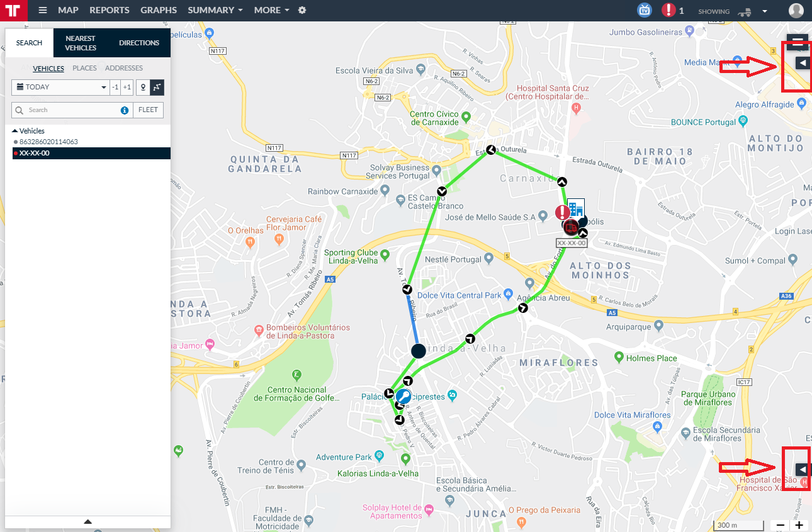Collapse the search panel with bottom arrow
Viewport: 812px width, 532px height.
pos(87,521)
